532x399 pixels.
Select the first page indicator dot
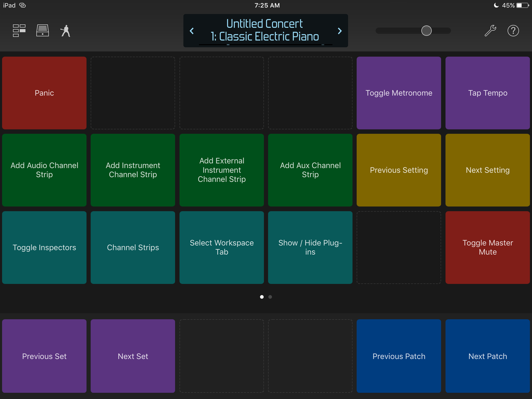coord(262,297)
